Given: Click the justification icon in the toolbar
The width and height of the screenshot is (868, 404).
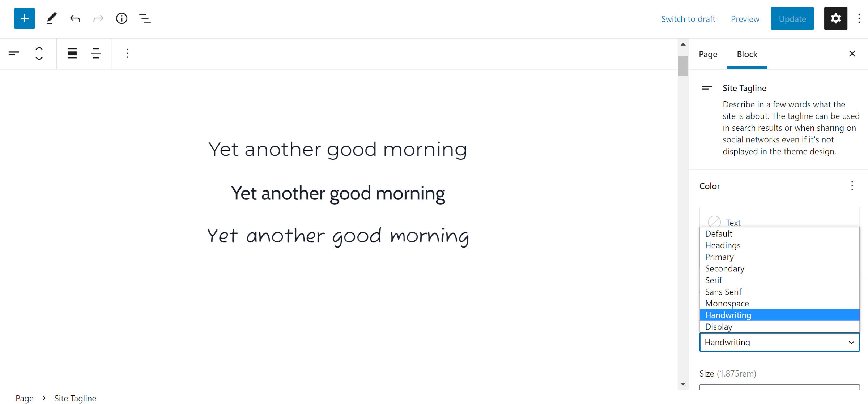Looking at the screenshot, I should pos(72,53).
